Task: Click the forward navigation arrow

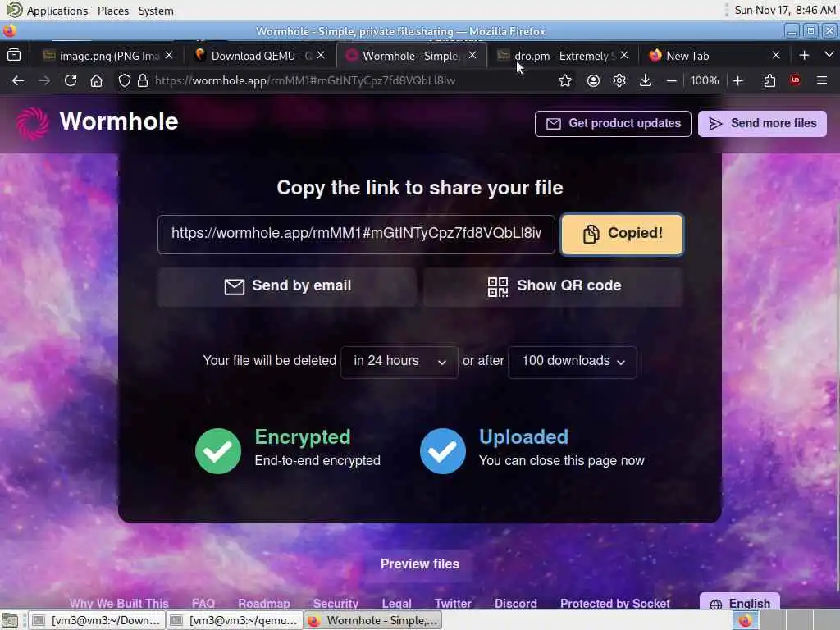Action: pos(44,81)
